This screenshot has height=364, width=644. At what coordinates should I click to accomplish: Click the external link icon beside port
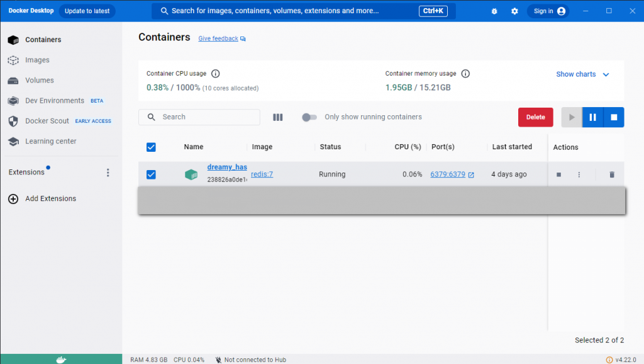click(471, 175)
